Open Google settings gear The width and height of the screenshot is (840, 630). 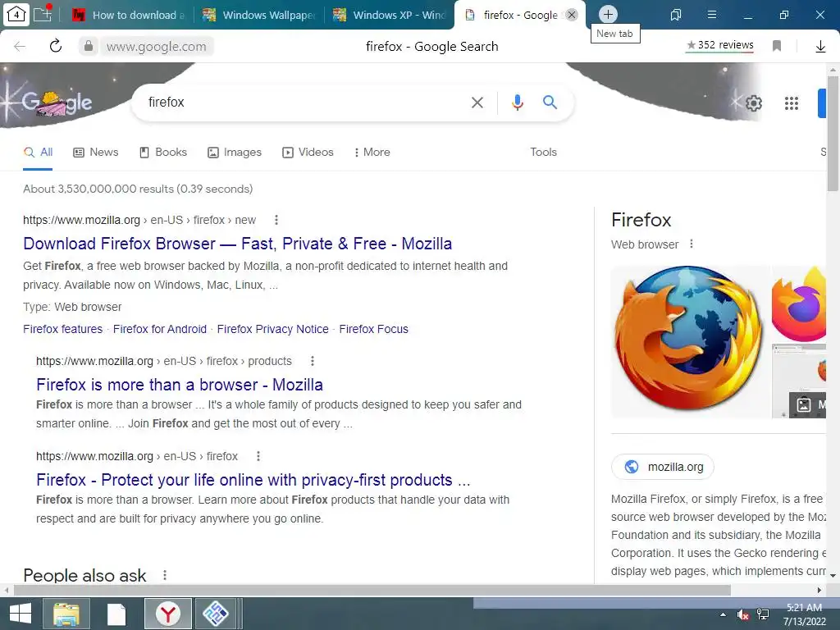pyautogui.click(x=754, y=103)
